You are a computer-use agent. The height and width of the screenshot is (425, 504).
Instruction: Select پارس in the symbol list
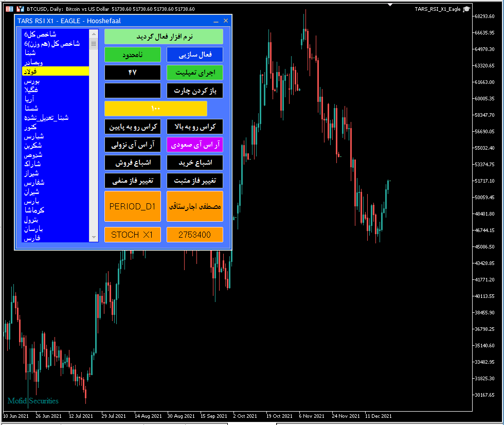click(56, 201)
